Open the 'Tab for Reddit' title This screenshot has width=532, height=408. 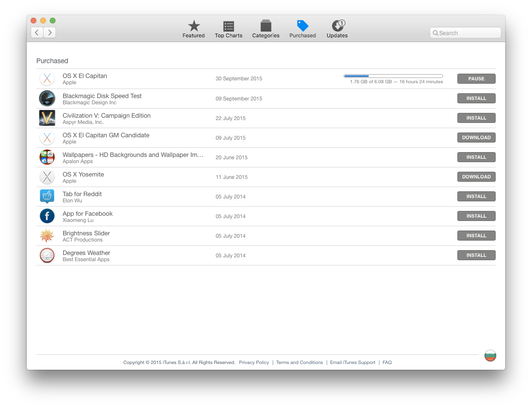82,194
